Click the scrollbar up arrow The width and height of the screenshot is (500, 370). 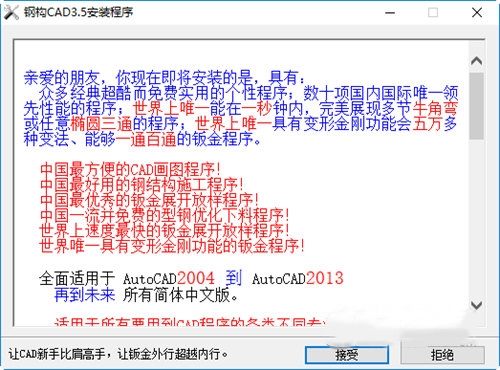tap(477, 61)
